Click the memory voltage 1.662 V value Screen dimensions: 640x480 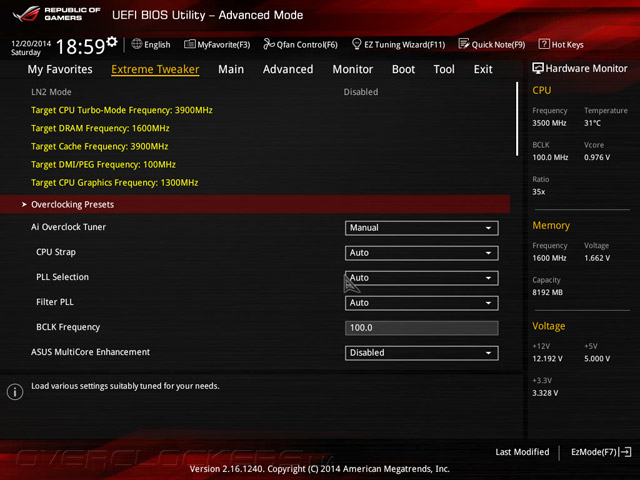pos(597,258)
